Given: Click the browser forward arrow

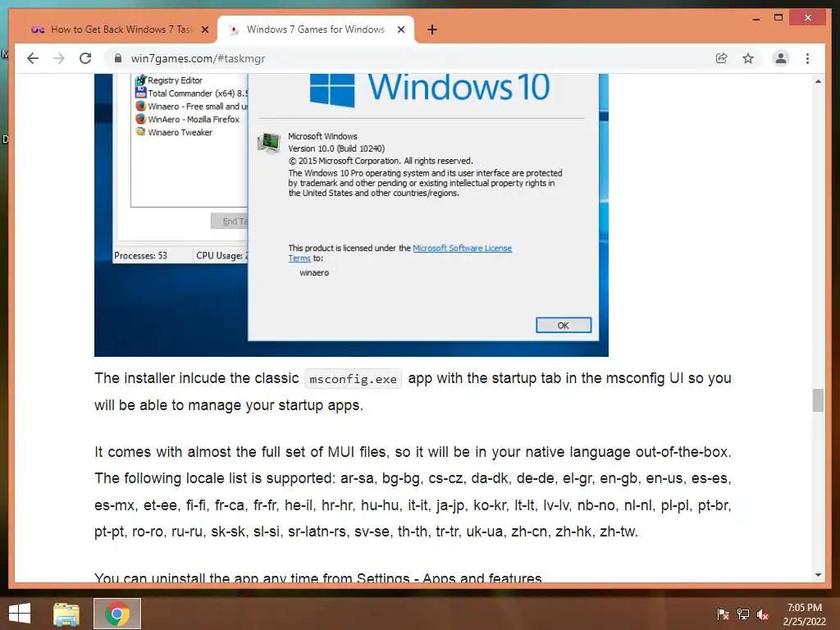Looking at the screenshot, I should 59,58.
